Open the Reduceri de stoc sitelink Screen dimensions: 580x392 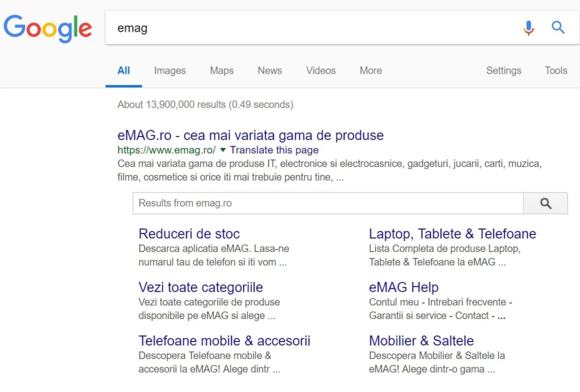pyautogui.click(x=189, y=234)
